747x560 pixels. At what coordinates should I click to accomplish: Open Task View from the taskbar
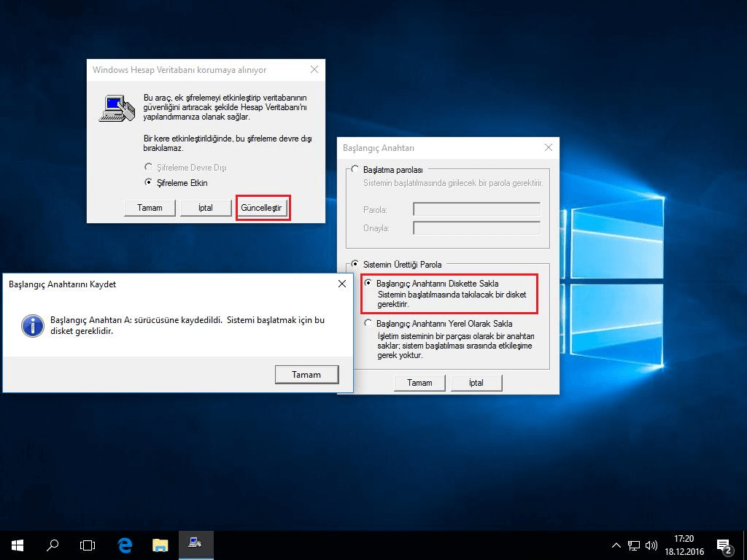(88, 545)
